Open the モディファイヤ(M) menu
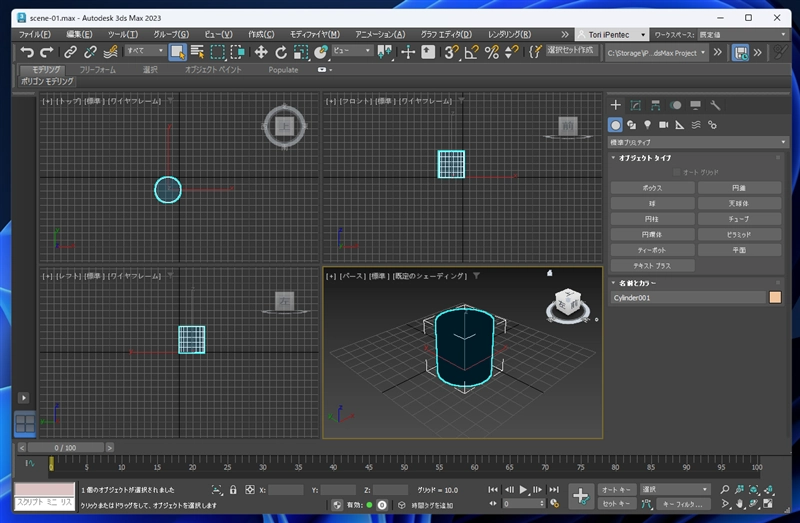The image size is (800, 523). [x=315, y=35]
